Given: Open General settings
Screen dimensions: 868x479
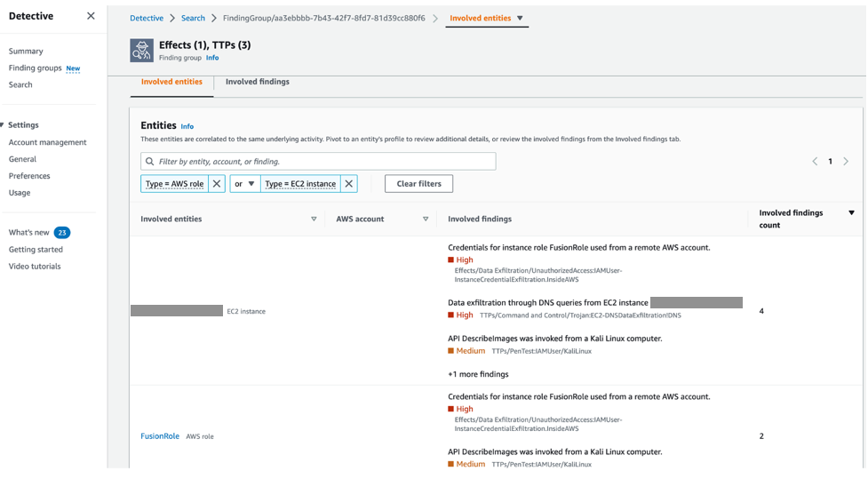Looking at the screenshot, I should 22,159.
